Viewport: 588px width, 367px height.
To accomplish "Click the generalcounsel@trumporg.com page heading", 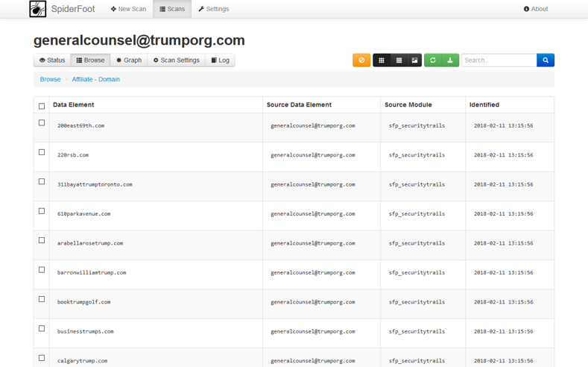I will pyautogui.click(x=139, y=40).
